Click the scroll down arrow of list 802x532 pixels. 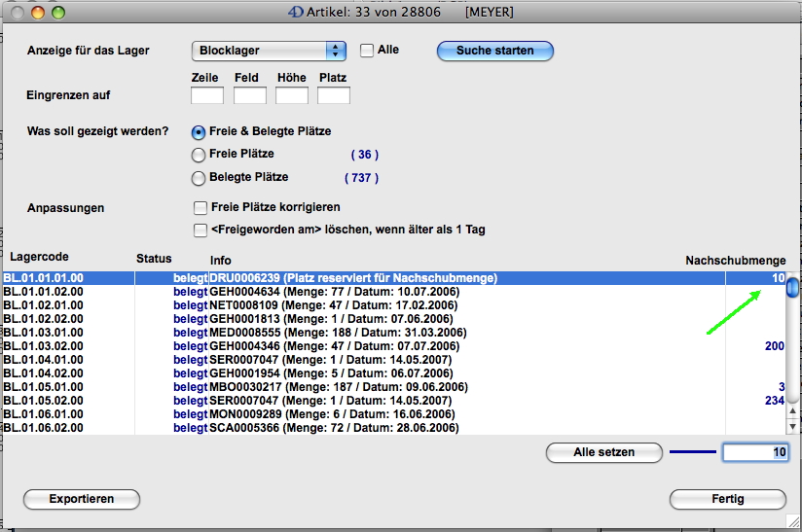coord(793,426)
